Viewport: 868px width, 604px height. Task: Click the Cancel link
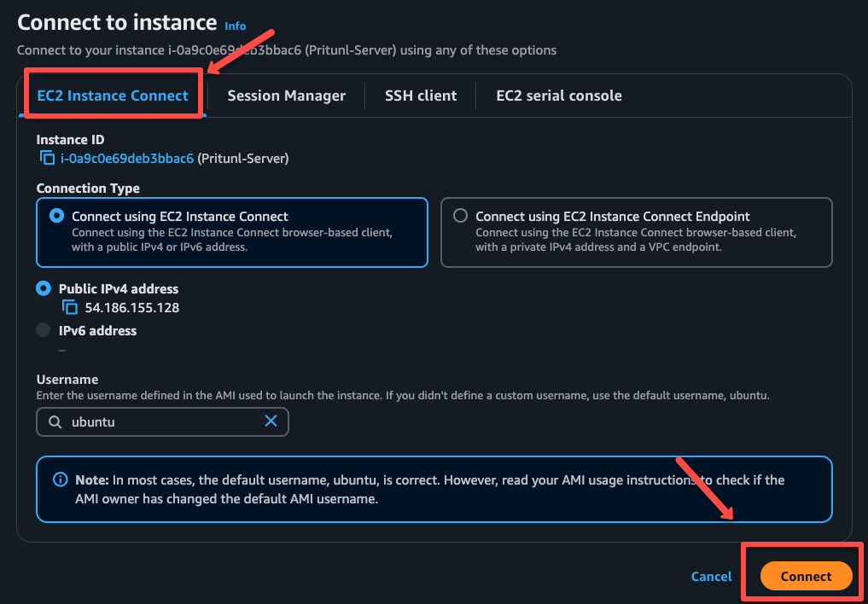[711, 576]
